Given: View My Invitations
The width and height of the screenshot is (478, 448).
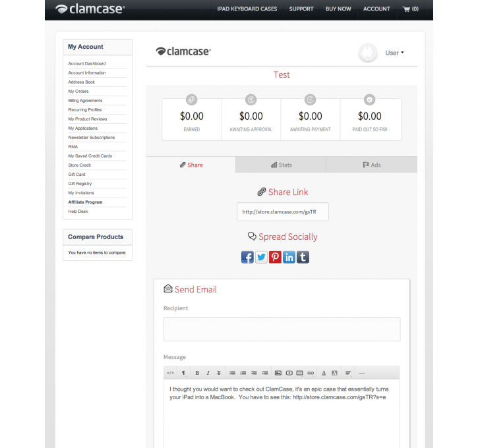Looking at the screenshot, I should (x=81, y=193).
